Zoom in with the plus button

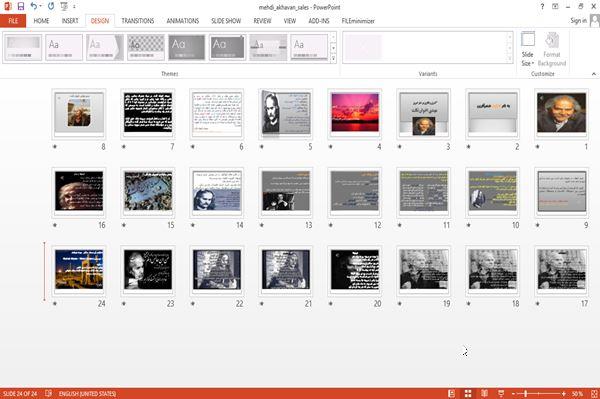pos(564,394)
